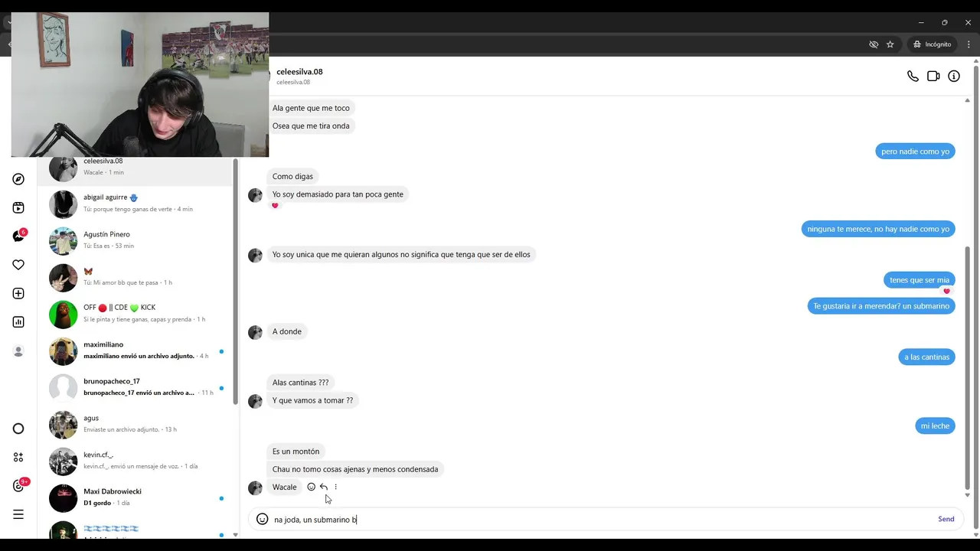The width and height of the screenshot is (980, 551).
Task: Create new post with plus icon
Action: coord(18,293)
